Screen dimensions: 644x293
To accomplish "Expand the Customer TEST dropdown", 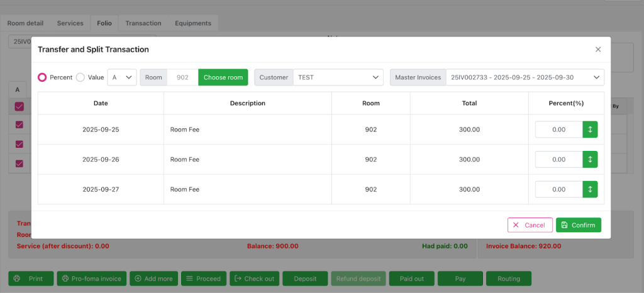I will 338,77.
